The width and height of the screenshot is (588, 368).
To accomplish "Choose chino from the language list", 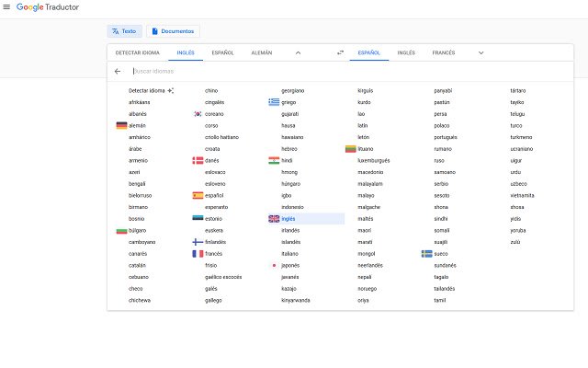I will [x=211, y=90].
